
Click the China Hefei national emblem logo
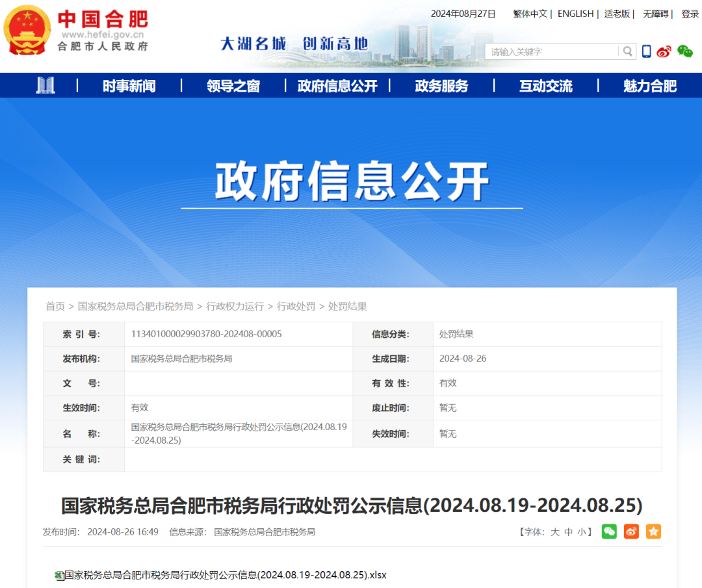point(27,30)
